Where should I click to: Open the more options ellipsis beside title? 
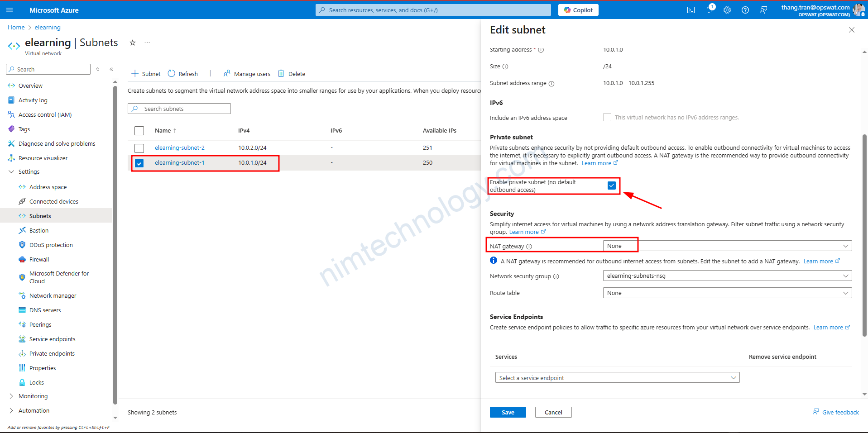(x=147, y=43)
